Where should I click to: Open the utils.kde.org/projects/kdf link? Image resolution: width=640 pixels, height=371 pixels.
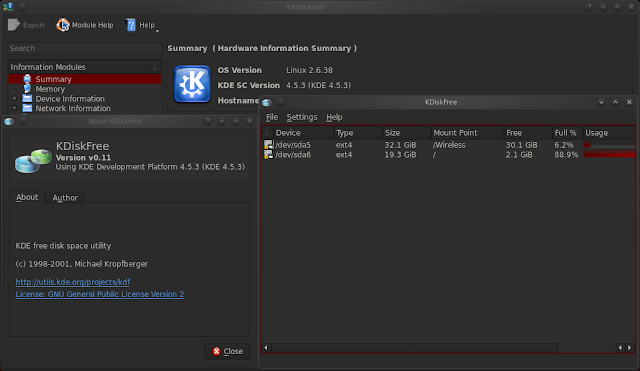click(73, 282)
